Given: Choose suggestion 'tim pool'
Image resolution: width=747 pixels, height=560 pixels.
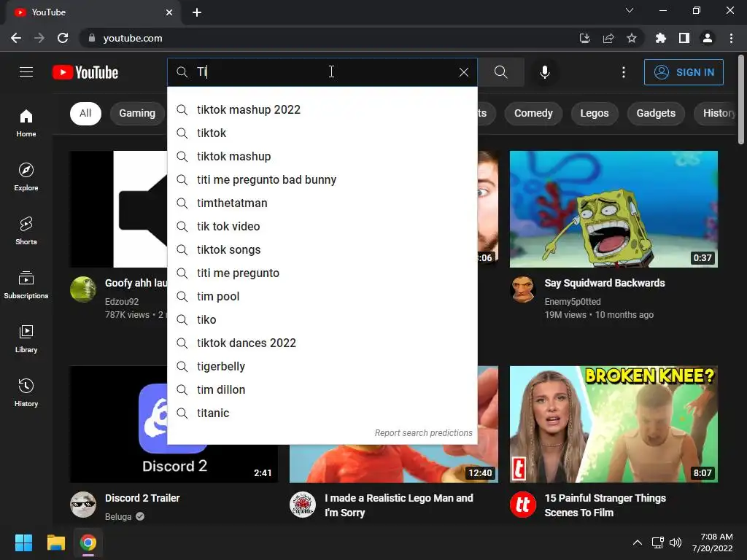Looking at the screenshot, I should click(322, 296).
